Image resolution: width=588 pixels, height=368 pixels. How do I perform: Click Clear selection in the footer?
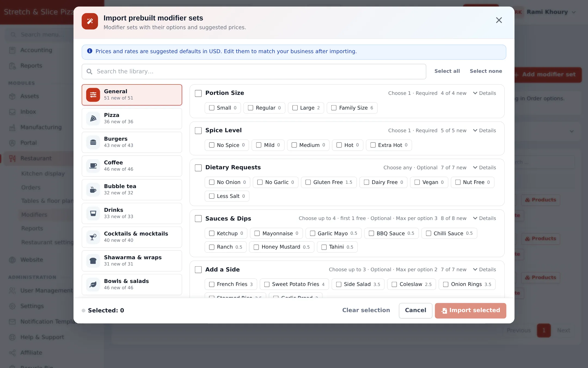point(366,310)
